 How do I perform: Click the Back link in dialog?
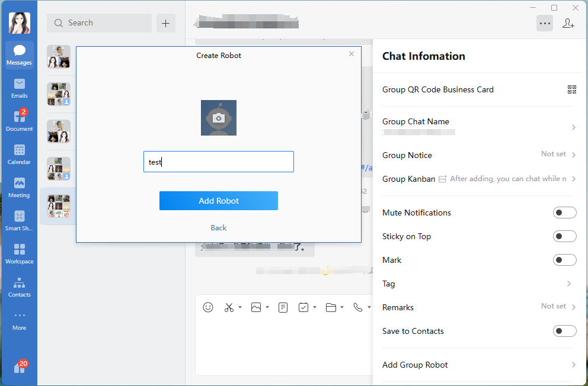[x=219, y=228]
